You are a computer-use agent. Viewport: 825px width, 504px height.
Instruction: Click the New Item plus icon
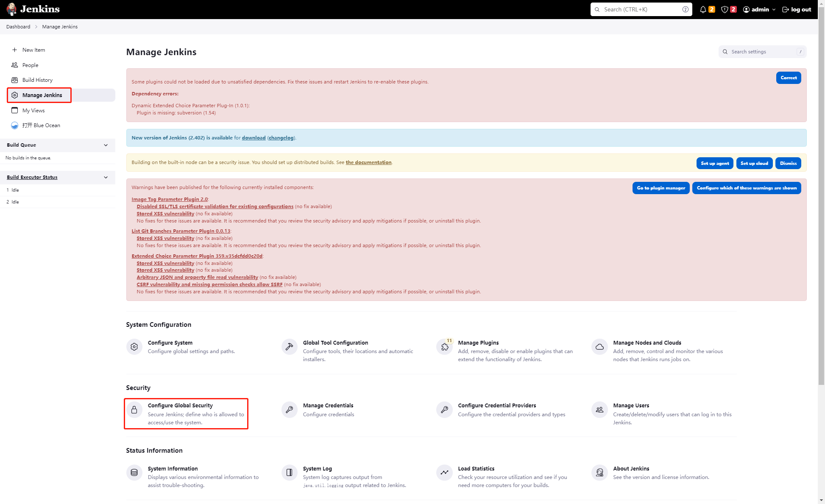[x=14, y=50]
